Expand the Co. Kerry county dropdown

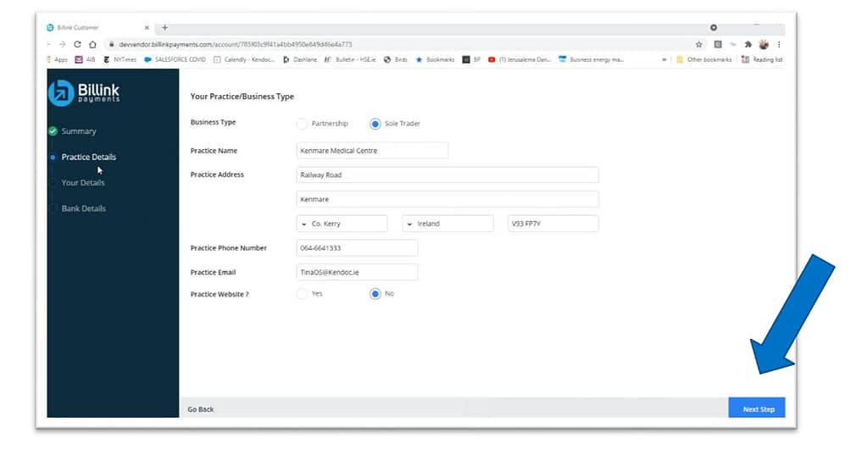coord(341,224)
